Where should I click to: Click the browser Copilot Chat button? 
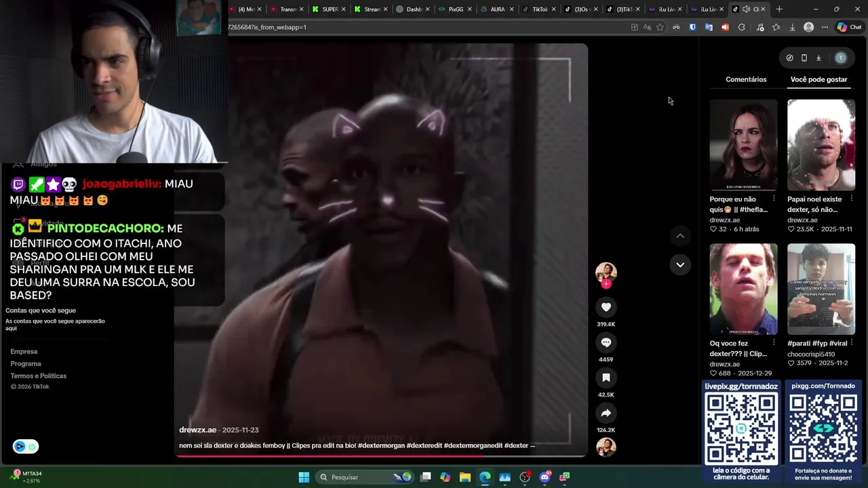(849, 27)
